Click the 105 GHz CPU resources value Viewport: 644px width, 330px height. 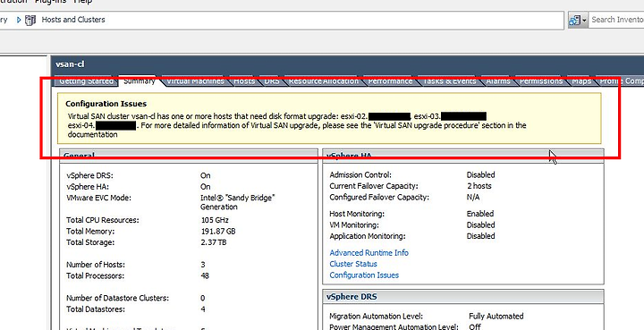[x=215, y=220]
